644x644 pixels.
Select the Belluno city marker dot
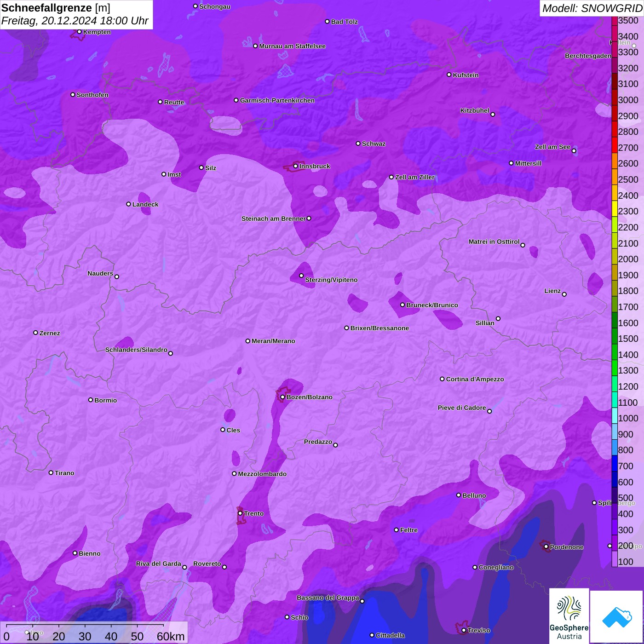point(459,495)
